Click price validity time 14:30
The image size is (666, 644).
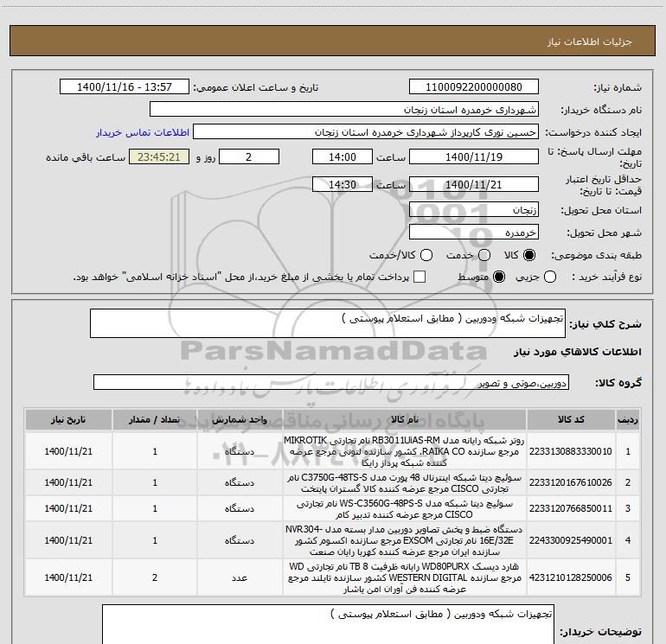coord(343,184)
